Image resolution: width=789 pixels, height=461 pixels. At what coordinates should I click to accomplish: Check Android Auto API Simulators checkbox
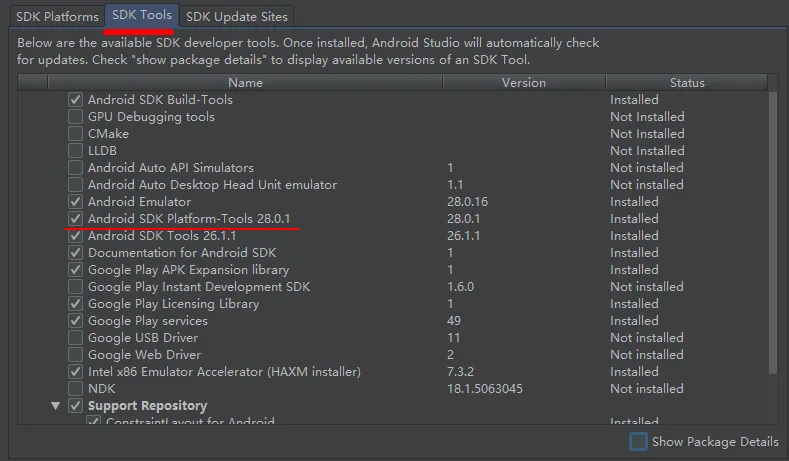click(x=75, y=168)
